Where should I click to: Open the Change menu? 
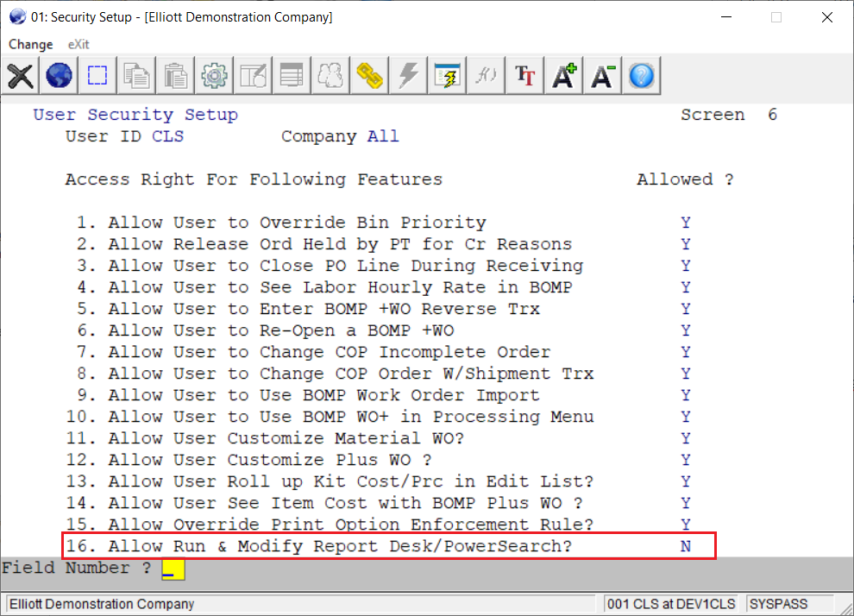tap(30, 44)
